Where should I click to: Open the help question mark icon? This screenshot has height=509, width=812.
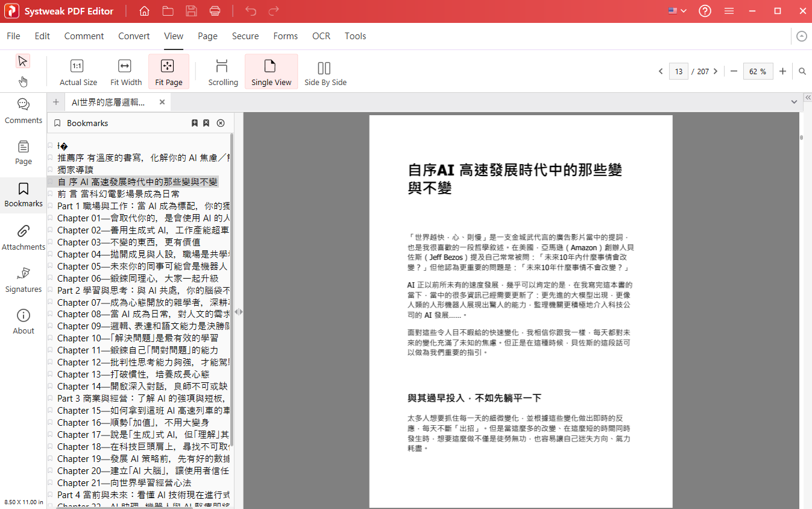(x=705, y=11)
